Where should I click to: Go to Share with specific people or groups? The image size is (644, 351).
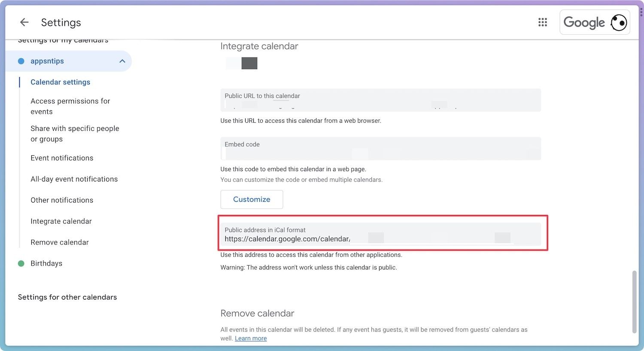click(x=75, y=133)
